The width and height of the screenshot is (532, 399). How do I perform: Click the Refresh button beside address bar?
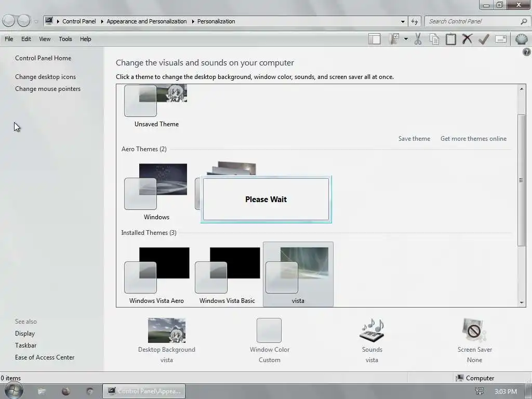(x=414, y=21)
